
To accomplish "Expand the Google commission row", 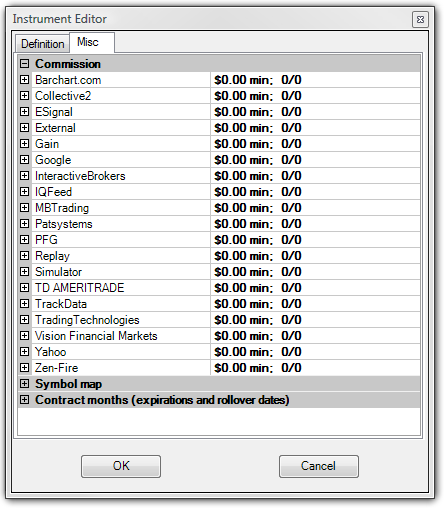I will click(24, 159).
